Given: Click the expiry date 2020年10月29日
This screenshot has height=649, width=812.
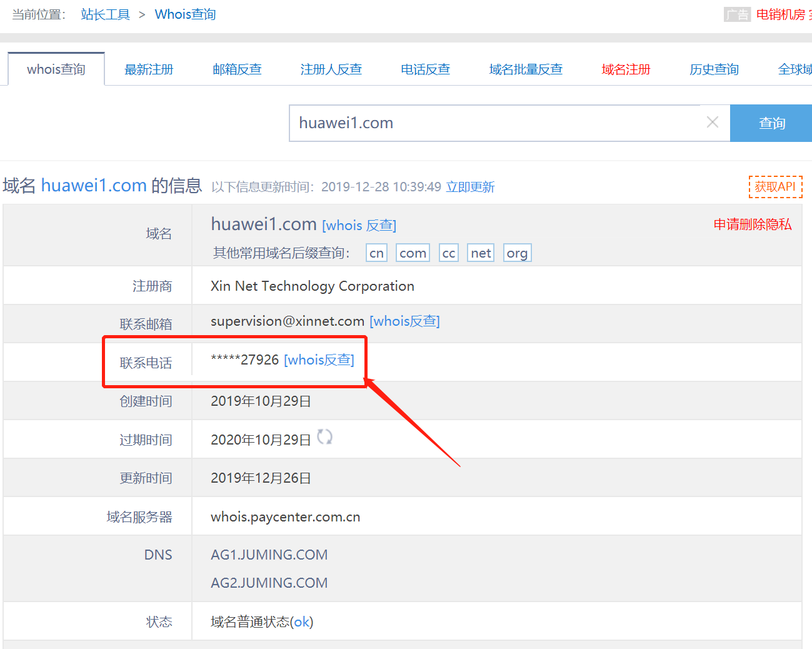Looking at the screenshot, I should coord(261,440).
